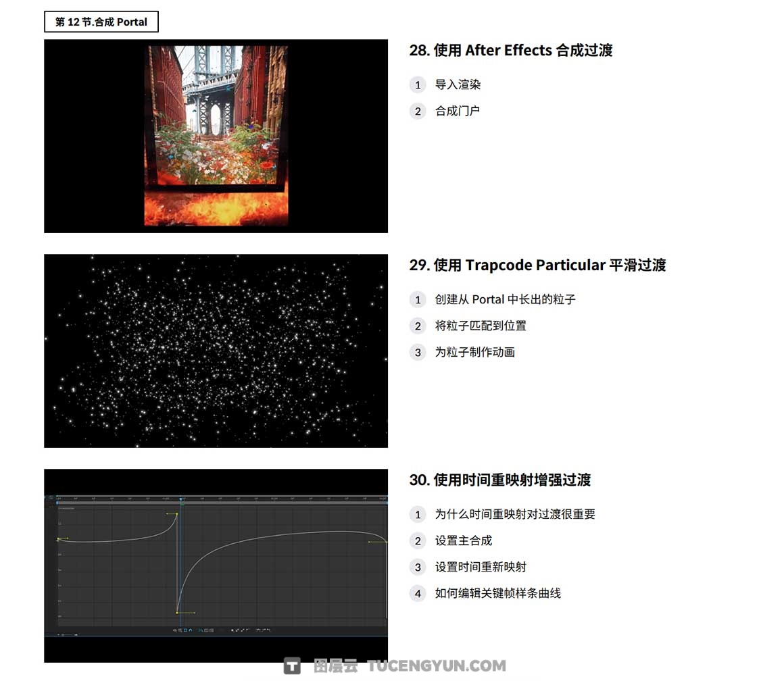The image size is (784, 681).
Task: Click number badge 2 beside '合成门户'
Action: coord(418,111)
